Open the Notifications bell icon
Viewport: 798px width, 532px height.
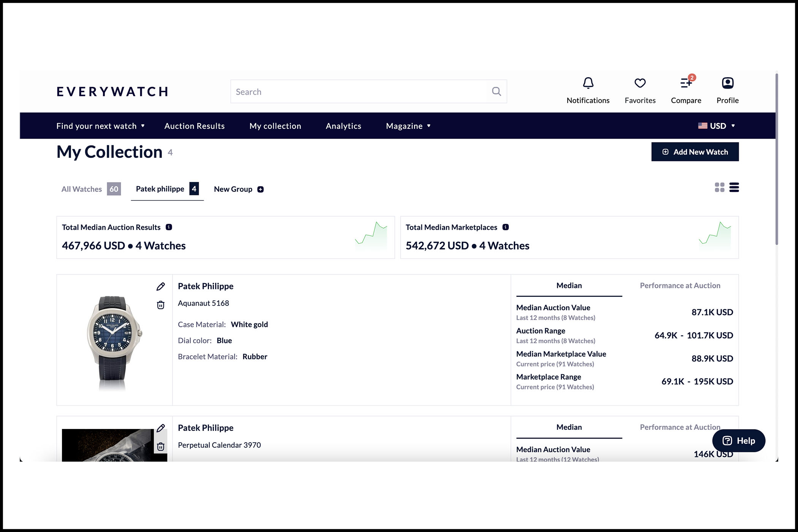588,83
